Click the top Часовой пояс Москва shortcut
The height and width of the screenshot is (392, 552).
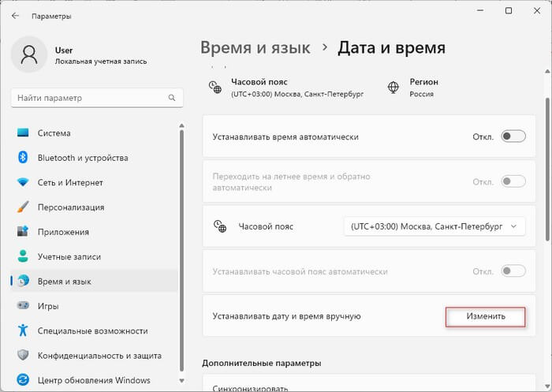point(286,88)
